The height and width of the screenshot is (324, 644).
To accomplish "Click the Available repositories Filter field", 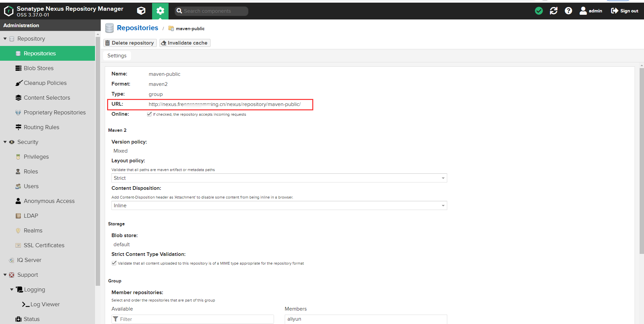I will click(193, 319).
